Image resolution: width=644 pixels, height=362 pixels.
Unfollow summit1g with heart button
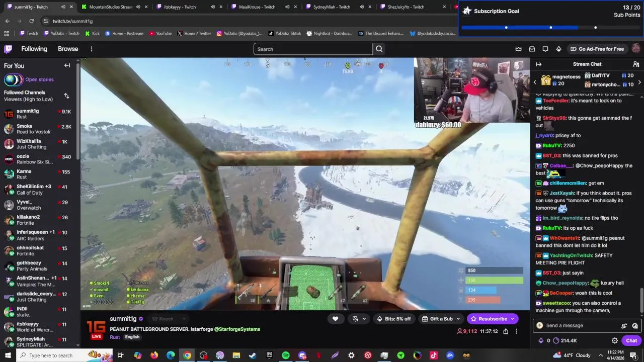(x=336, y=319)
